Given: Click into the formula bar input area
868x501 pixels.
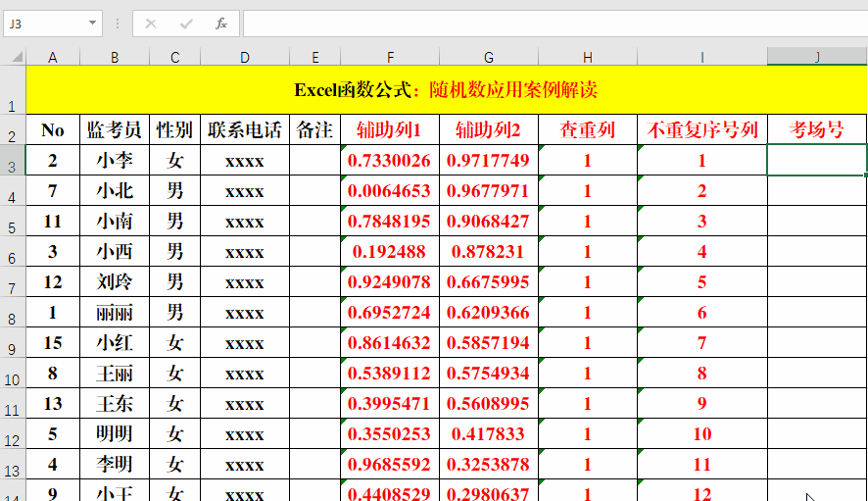Looking at the screenshot, I should point(549,23).
